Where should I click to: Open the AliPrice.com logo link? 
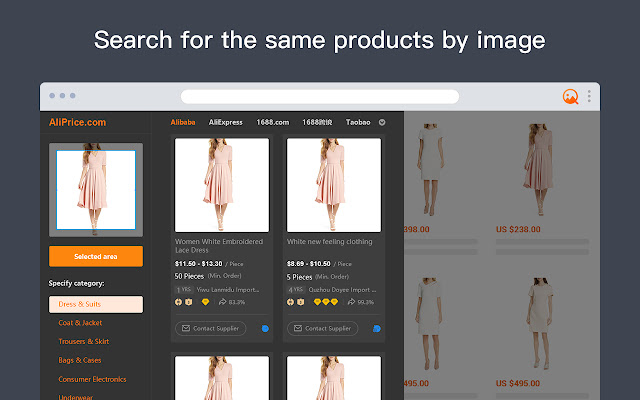pyautogui.click(x=78, y=122)
